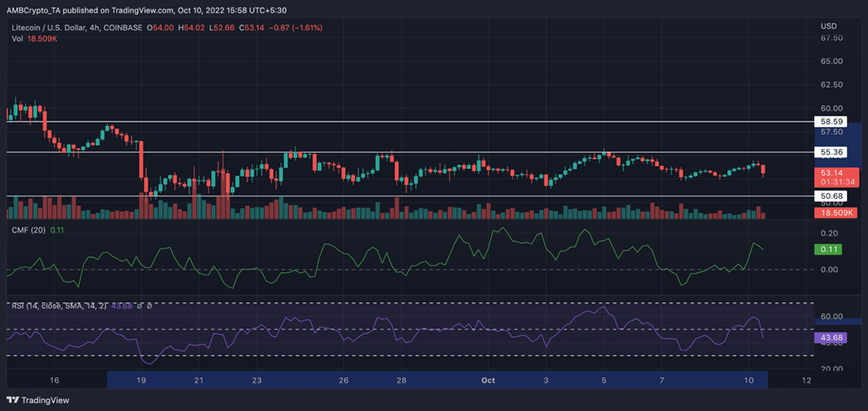Click the publisher line mentioning AMBCrypto_TA
Viewport: 868px width, 411px height.
[x=147, y=10]
